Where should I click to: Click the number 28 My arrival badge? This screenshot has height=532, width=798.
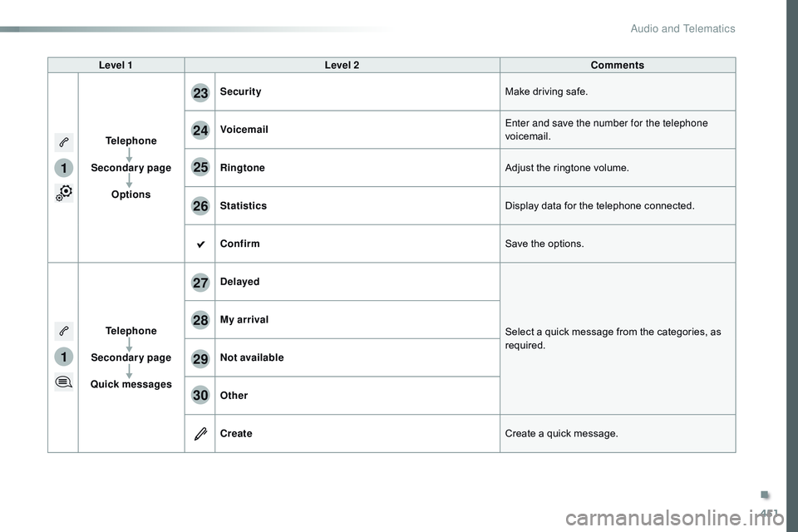(200, 320)
